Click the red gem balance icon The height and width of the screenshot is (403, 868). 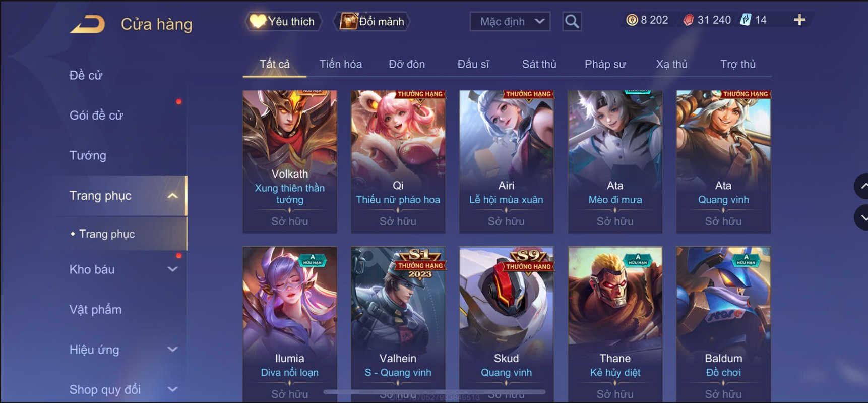tap(688, 20)
